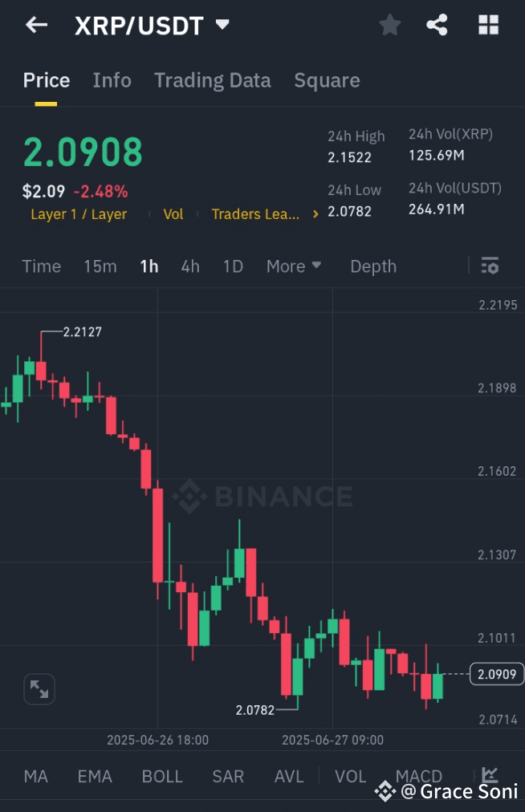Select the 4h timeframe

click(190, 266)
